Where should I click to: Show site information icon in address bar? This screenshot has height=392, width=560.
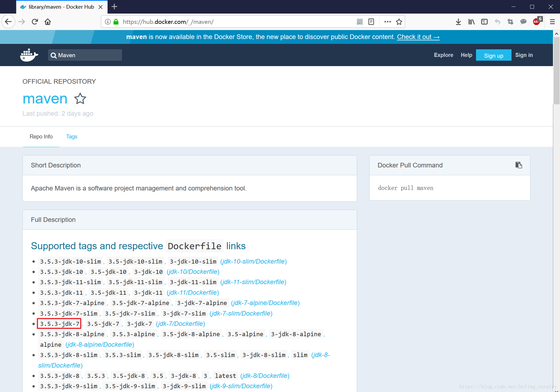[x=108, y=22]
